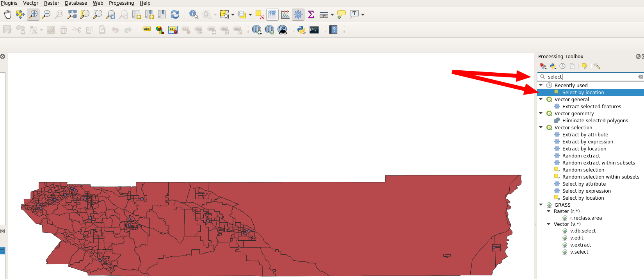Open the Vector menu
The width and height of the screenshot is (644, 279).
pyautogui.click(x=30, y=3)
